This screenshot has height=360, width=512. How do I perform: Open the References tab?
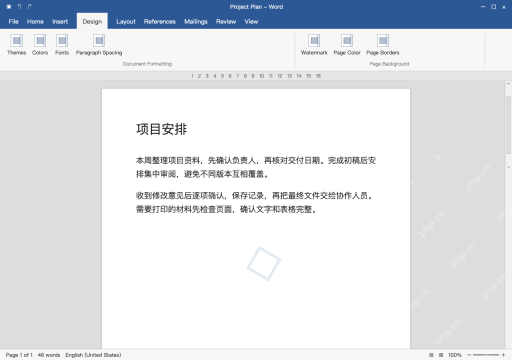(160, 22)
